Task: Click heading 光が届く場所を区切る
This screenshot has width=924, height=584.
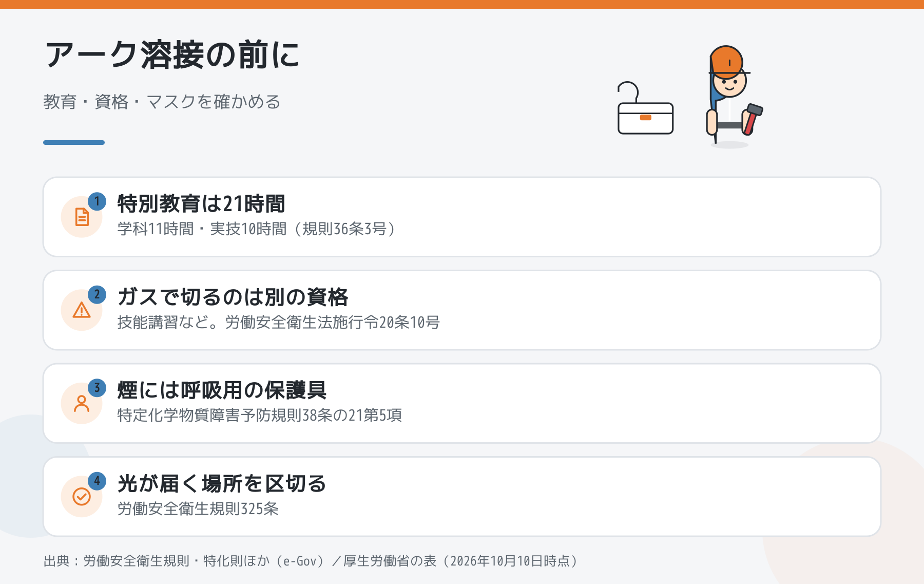Action: (x=222, y=484)
